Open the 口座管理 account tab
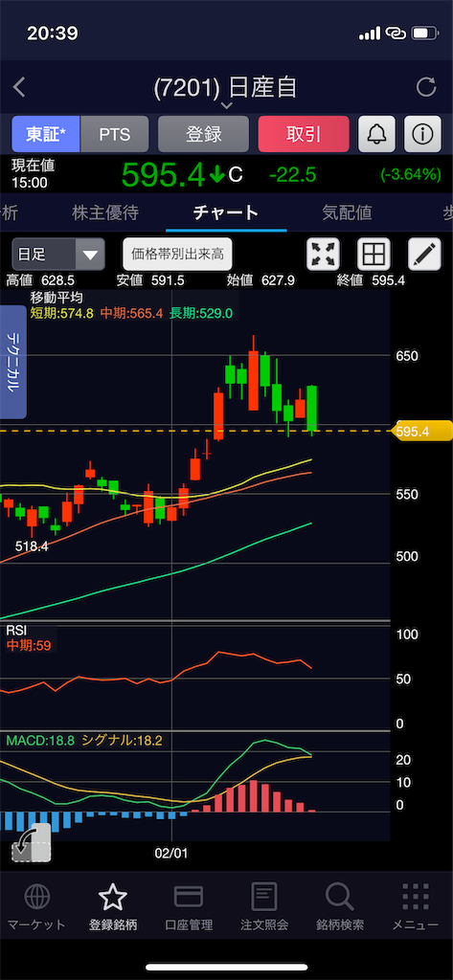 point(189,906)
